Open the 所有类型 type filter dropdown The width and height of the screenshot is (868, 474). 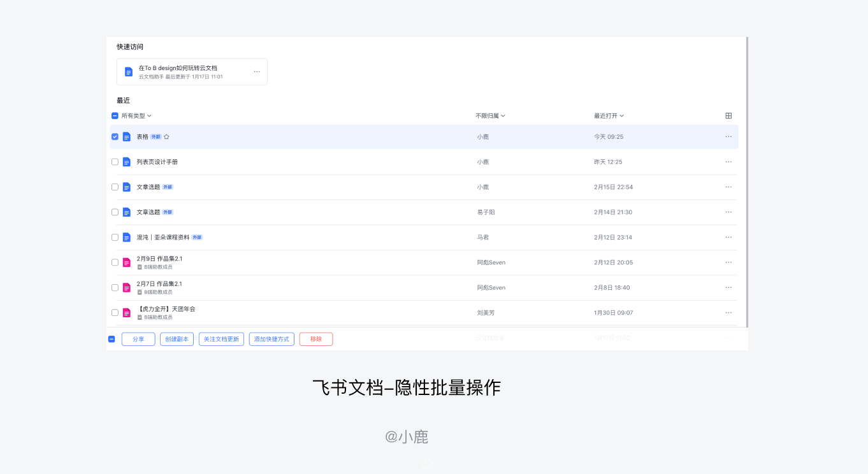(136, 116)
